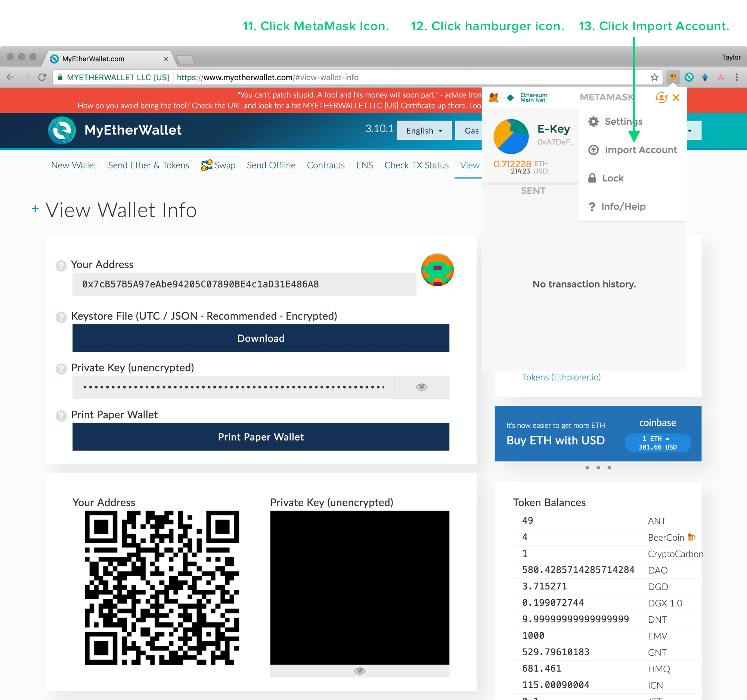Viewport: 747px width, 700px height.
Task: Click the coinbase Buy ETH with USD banner
Action: point(598,433)
